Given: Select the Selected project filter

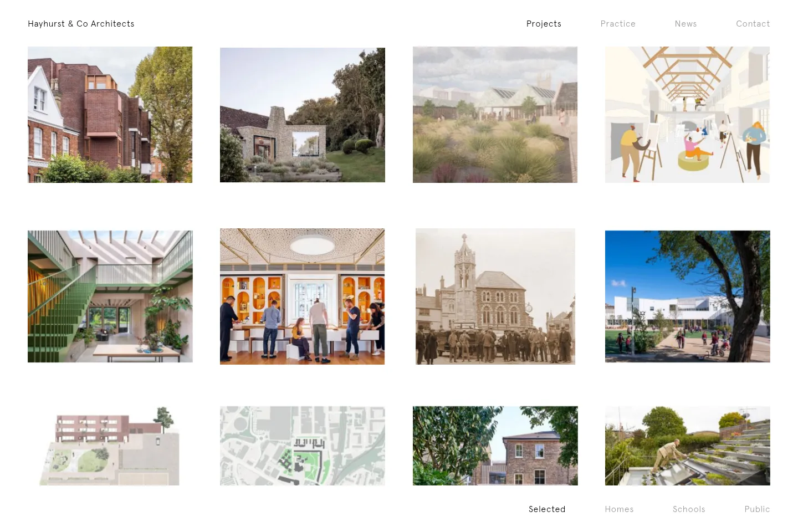Looking at the screenshot, I should [547, 509].
